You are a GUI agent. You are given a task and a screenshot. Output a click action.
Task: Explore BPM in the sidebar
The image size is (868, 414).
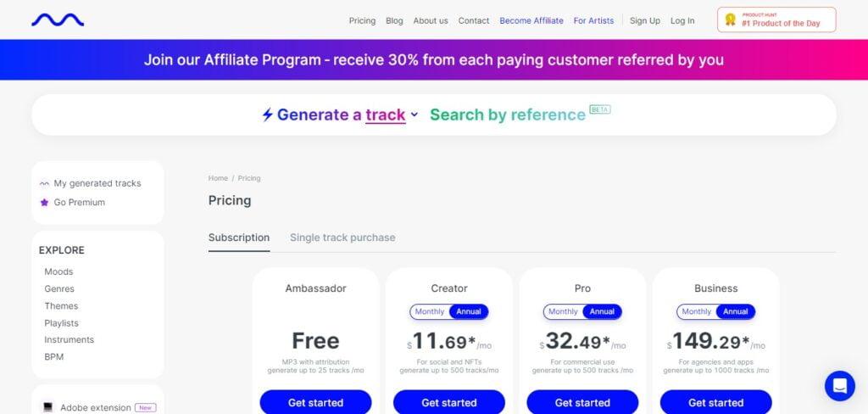[x=54, y=357]
